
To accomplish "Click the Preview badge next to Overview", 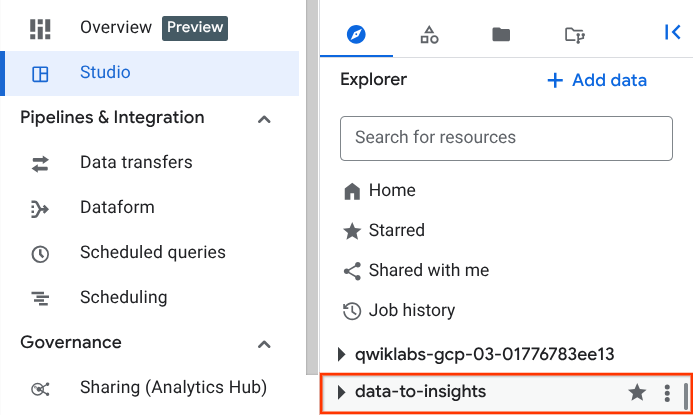I will point(195,28).
